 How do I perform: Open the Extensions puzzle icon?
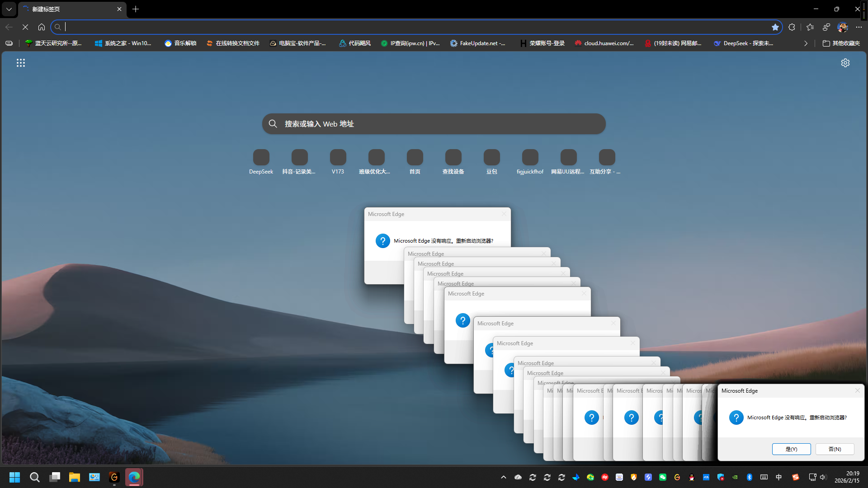point(792,27)
